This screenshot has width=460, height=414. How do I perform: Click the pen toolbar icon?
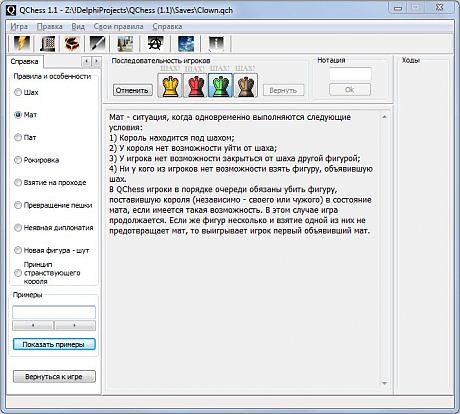click(x=98, y=44)
